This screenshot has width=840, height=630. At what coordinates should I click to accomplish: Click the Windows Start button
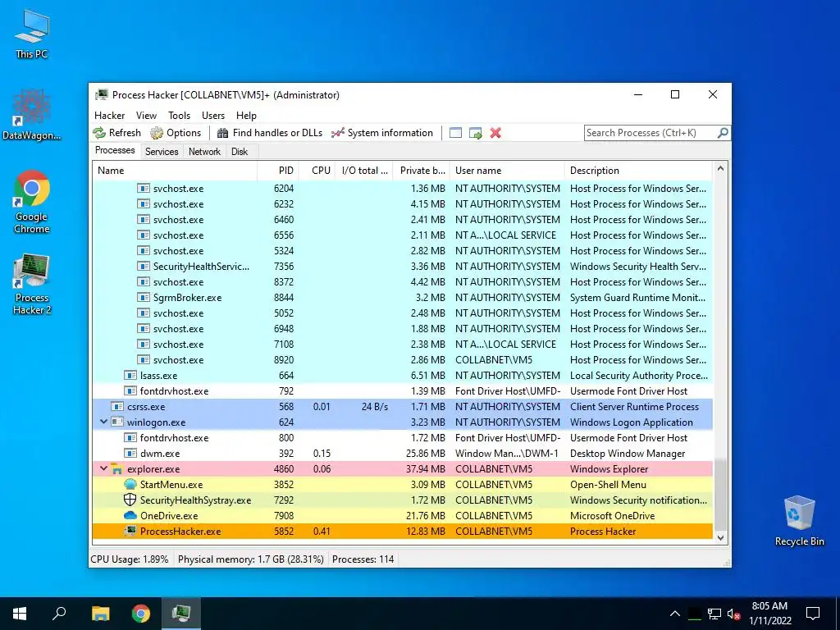[x=20, y=614]
